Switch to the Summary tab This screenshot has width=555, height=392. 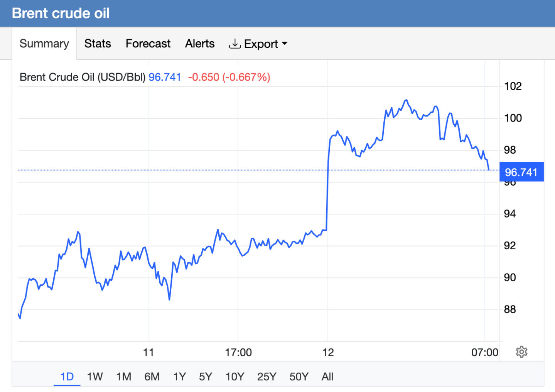point(44,44)
